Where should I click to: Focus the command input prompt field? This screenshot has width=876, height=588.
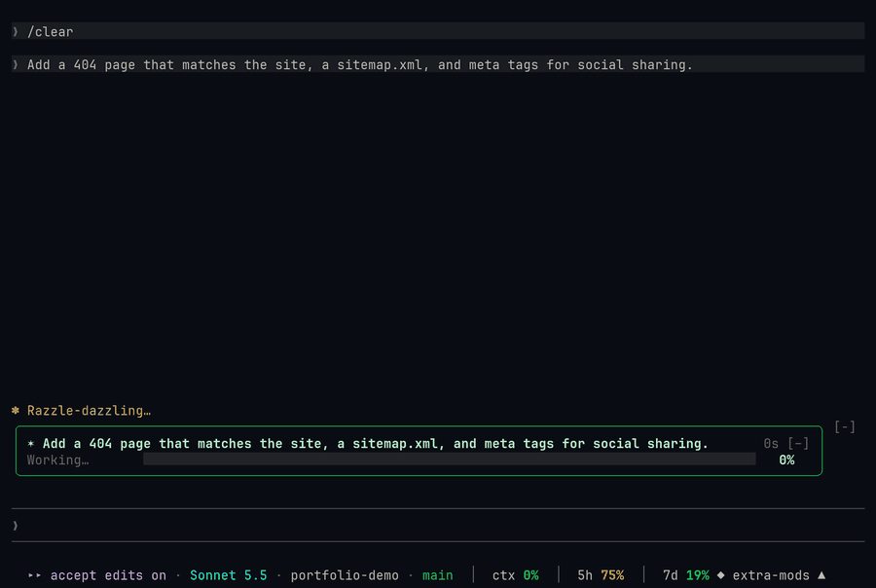click(438, 526)
